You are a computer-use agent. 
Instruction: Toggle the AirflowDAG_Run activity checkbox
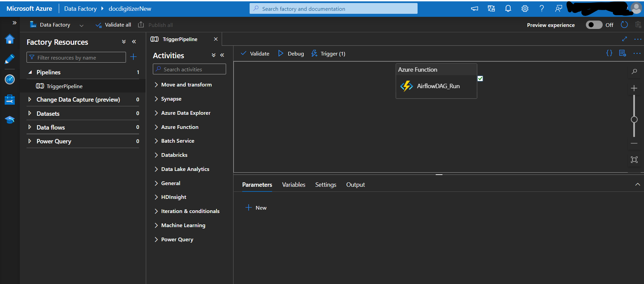[x=480, y=78]
